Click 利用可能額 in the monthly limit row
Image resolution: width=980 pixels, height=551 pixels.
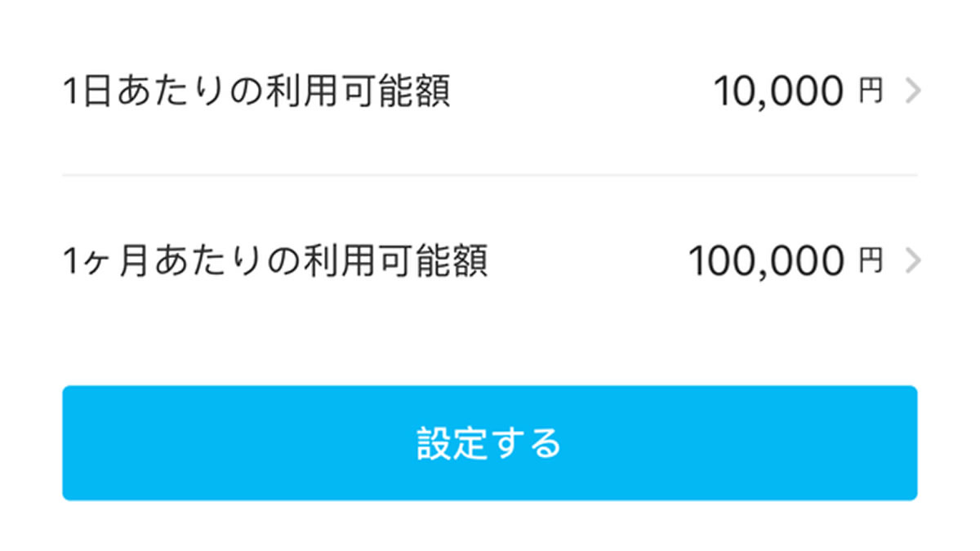pyautogui.click(x=393, y=261)
